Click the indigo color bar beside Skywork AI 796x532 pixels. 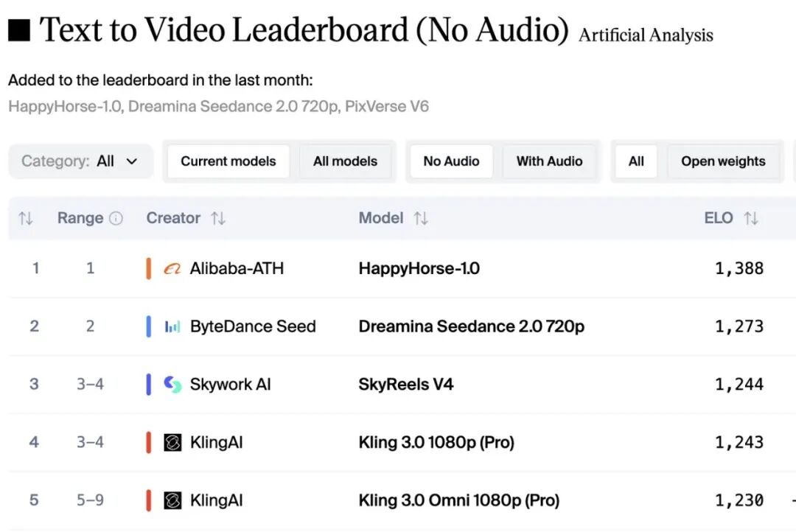(148, 385)
